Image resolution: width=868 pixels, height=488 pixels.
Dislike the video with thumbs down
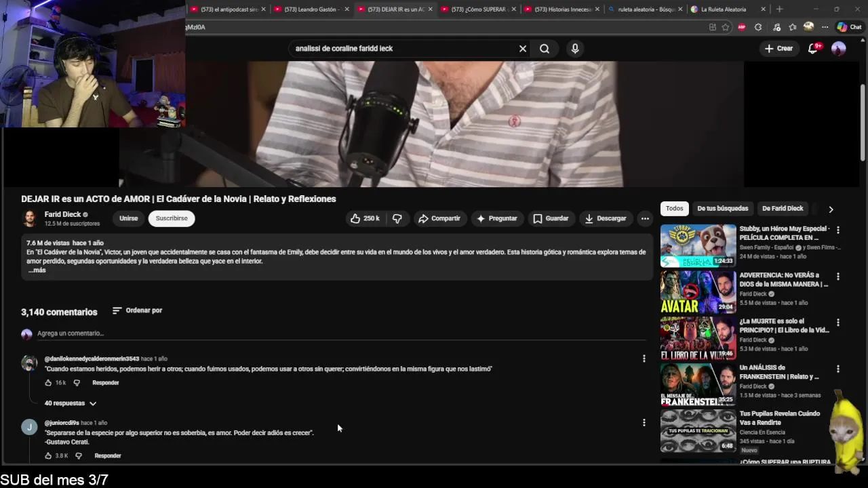397,218
